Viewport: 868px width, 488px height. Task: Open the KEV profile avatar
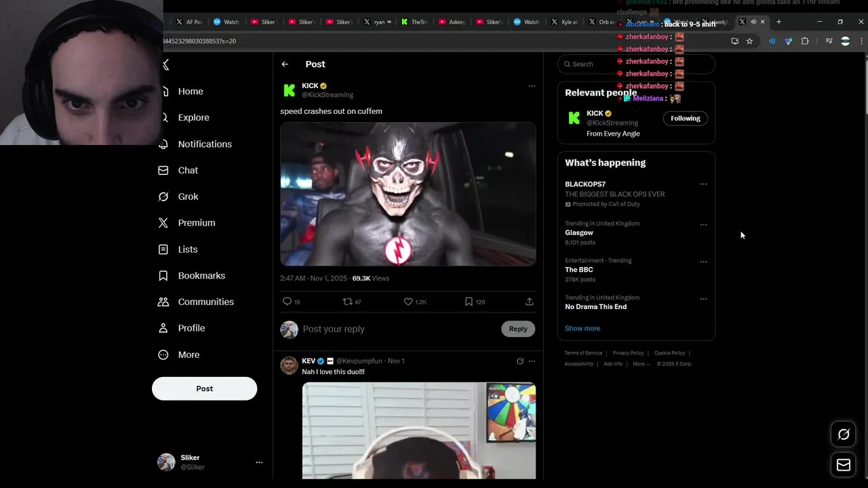click(x=290, y=365)
